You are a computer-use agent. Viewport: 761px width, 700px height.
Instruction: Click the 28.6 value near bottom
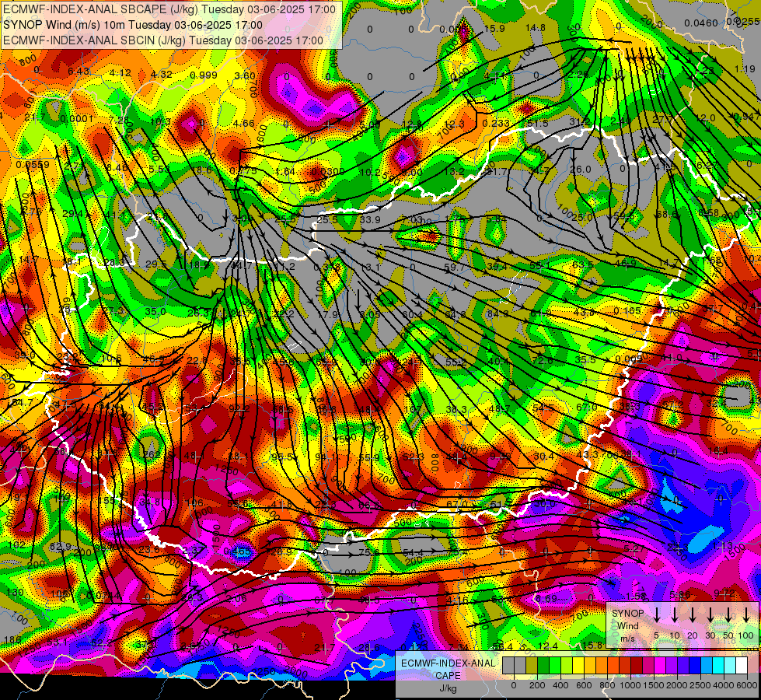pyautogui.click(x=369, y=647)
